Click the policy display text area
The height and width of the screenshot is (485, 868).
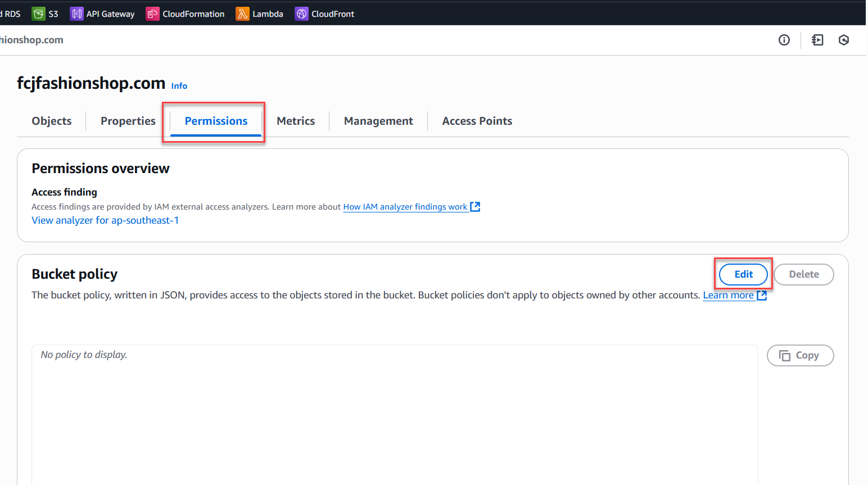395,415
